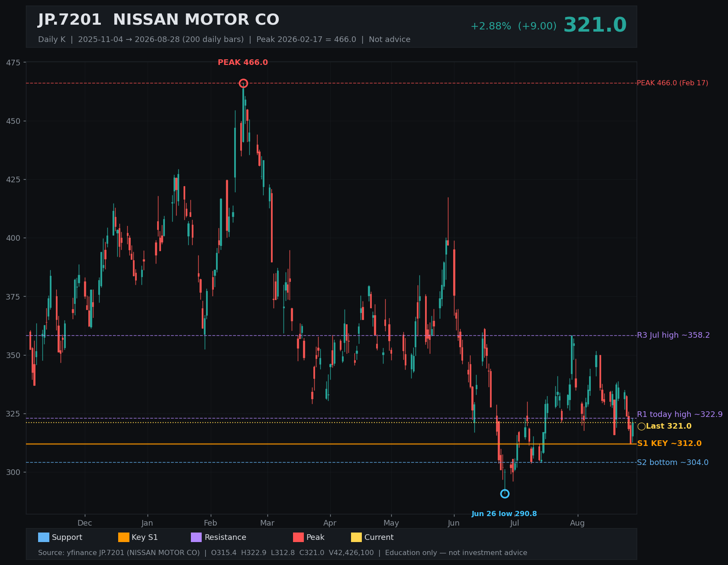Viewport: 728px width, 565px height.
Task: Select the blue Support legend swatch
Action: click(44, 537)
